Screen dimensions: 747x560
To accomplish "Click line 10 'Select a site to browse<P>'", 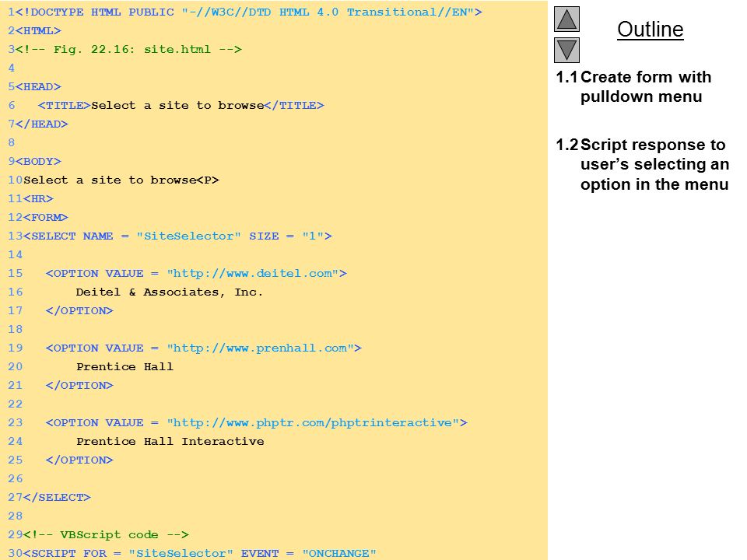I will pos(121,180).
